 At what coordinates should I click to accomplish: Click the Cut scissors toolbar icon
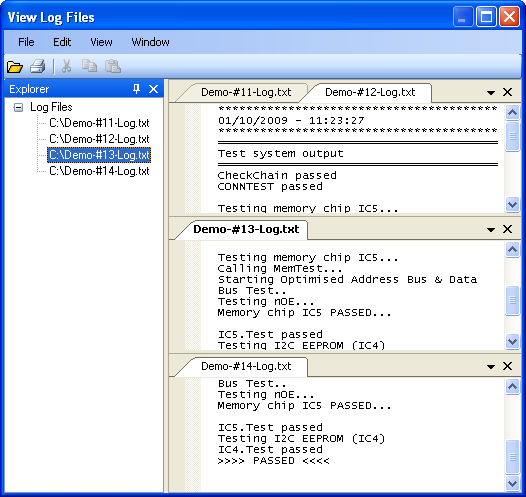(x=66, y=66)
